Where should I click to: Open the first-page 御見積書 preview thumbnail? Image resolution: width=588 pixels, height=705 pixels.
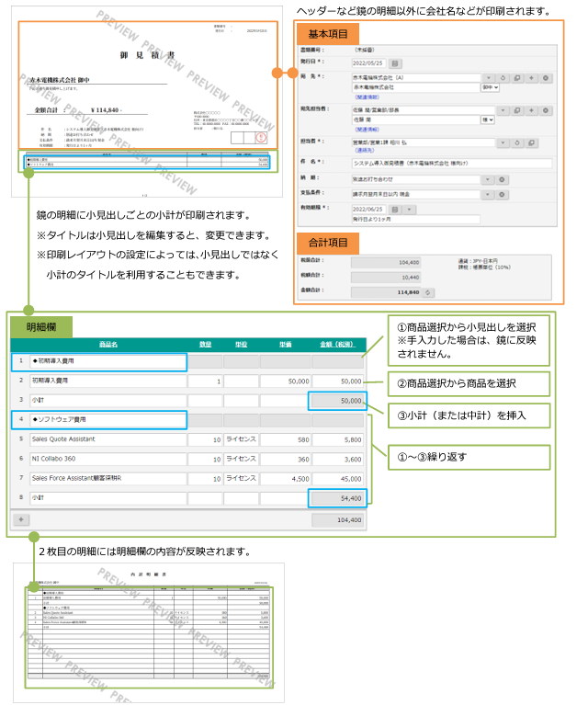click(x=147, y=102)
